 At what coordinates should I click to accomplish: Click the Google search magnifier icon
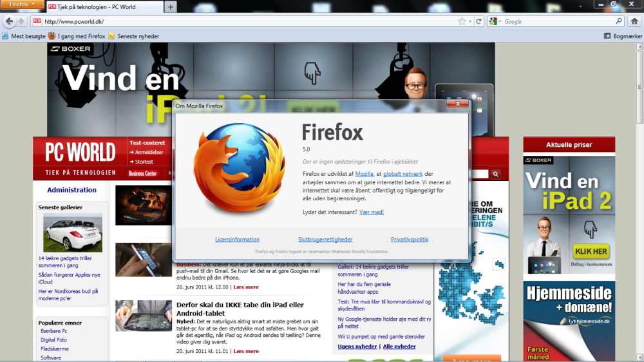coord(618,21)
